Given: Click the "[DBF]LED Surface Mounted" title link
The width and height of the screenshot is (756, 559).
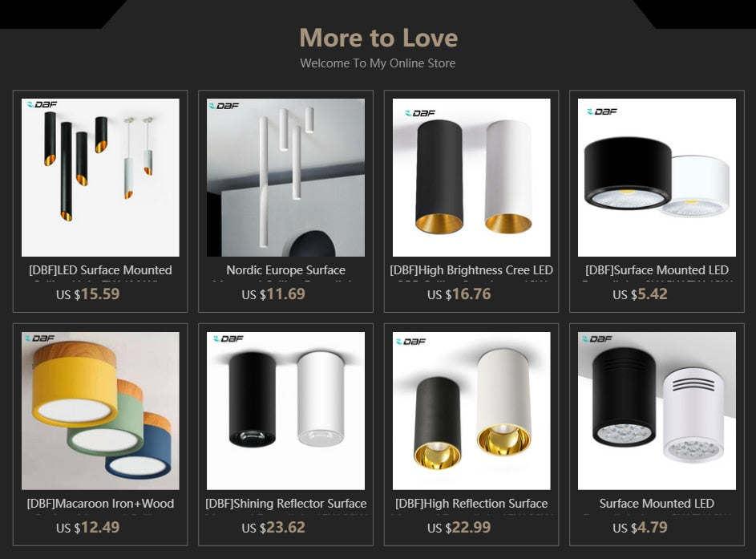Looking at the screenshot, I should pos(100,270).
